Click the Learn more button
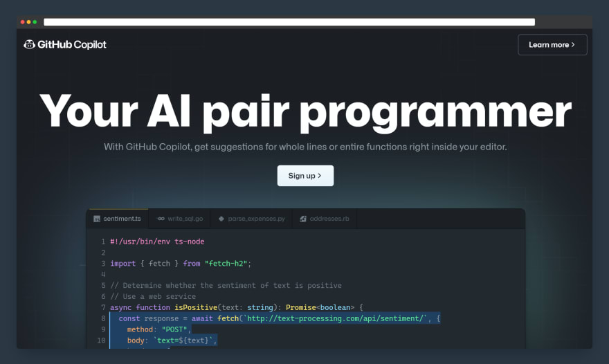This screenshot has width=609, height=364. (x=552, y=45)
